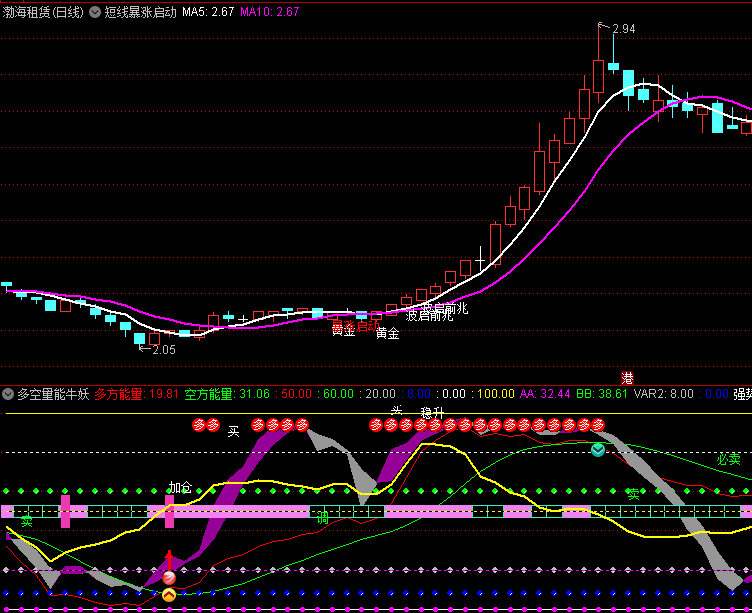The height and width of the screenshot is (613, 752).
Task: Click the MA5: 2.67 value
Action: pos(208,12)
